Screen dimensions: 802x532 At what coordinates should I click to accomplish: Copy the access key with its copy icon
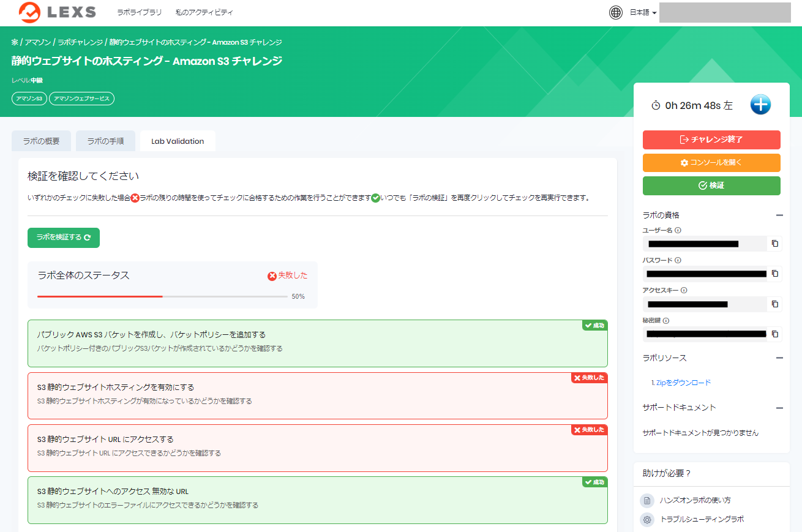click(774, 304)
